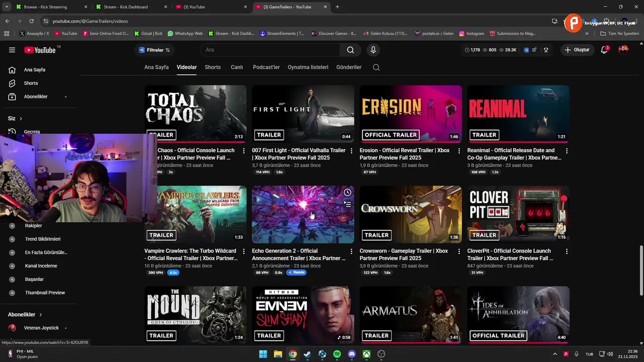Expand the Siz section
Screen dimensions: 644x362
pos(15,119)
